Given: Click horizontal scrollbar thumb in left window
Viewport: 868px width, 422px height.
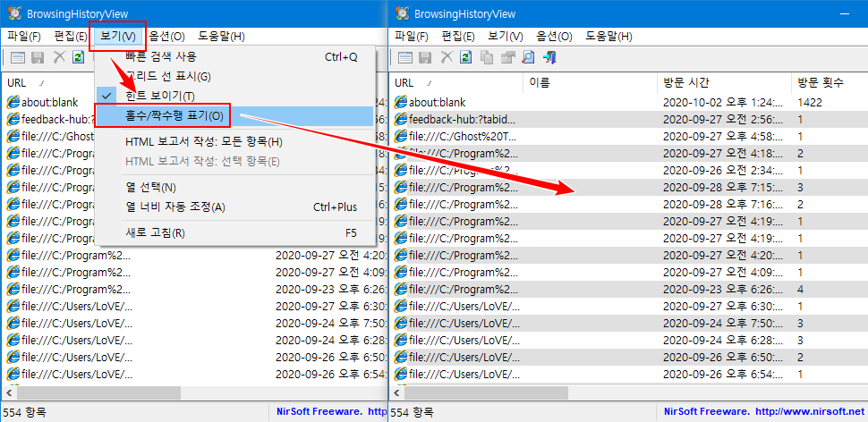Looking at the screenshot, I should (98, 393).
